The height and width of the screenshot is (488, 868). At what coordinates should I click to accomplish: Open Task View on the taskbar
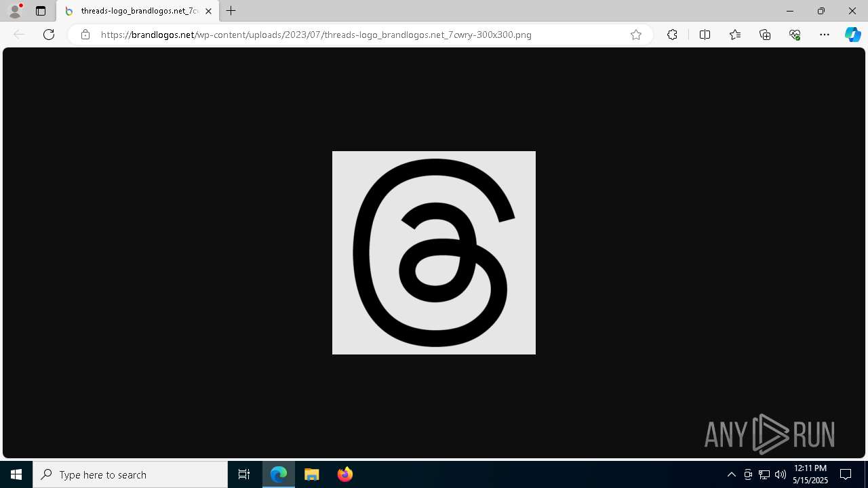click(244, 474)
